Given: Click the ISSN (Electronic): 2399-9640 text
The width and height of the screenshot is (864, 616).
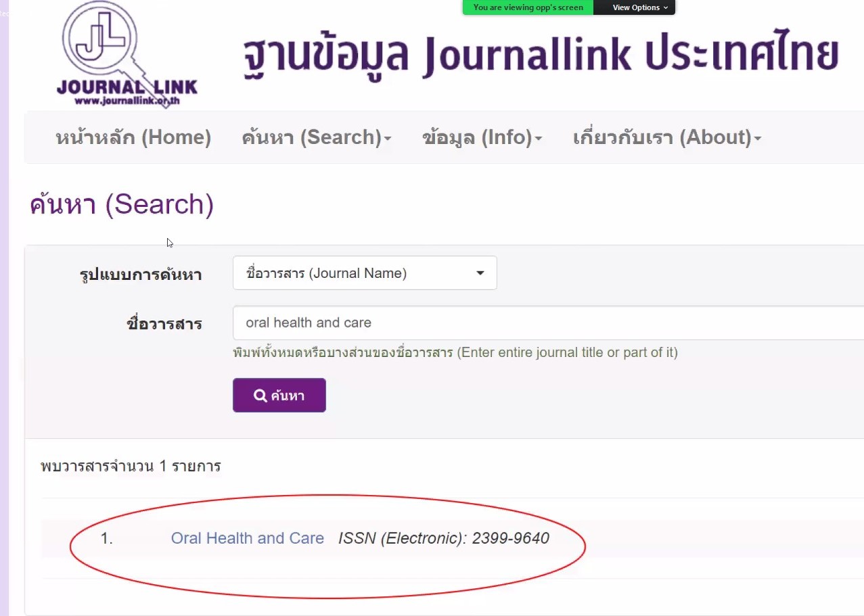Looking at the screenshot, I should [443, 538].
